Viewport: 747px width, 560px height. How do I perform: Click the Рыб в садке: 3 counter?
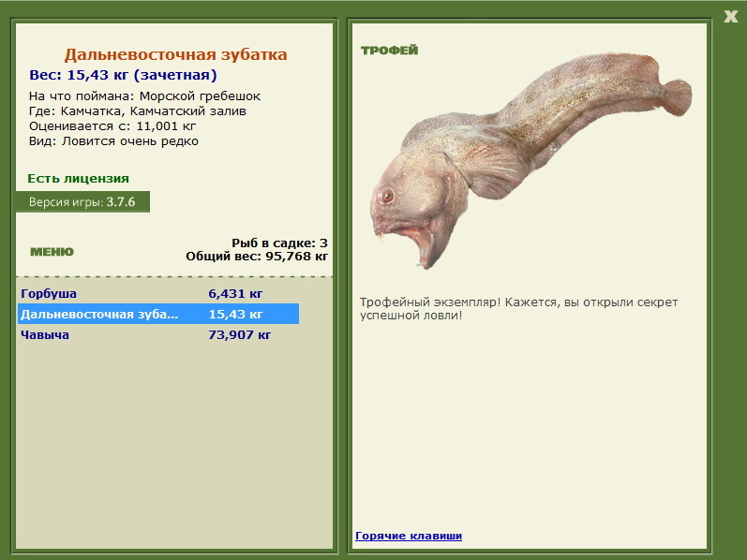279,243
